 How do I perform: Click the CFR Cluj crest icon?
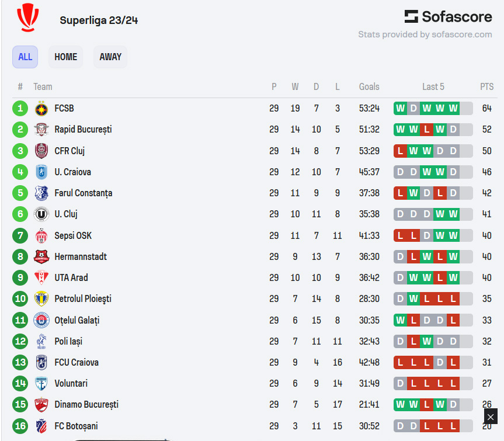tap(41, 151)
